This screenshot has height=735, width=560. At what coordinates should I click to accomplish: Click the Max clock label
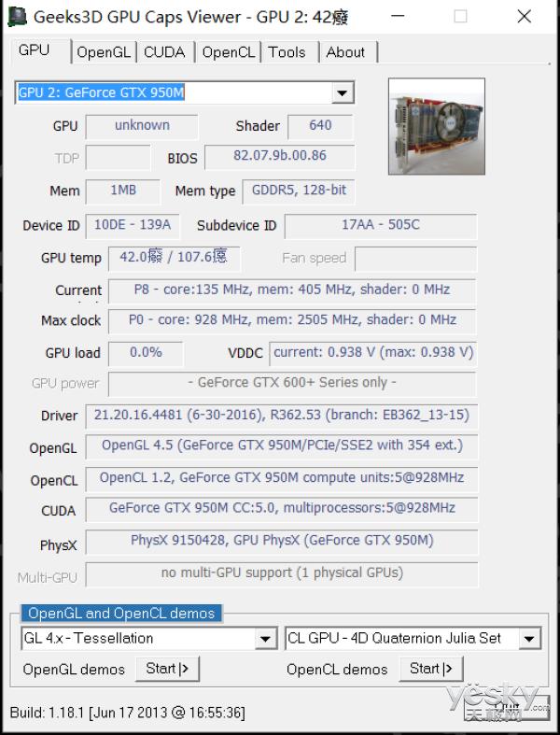point(71,320)
